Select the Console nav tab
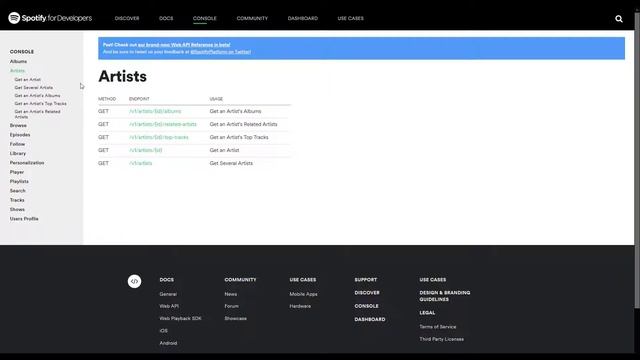The height and width of the screenshot is (360, 640). 205,18
